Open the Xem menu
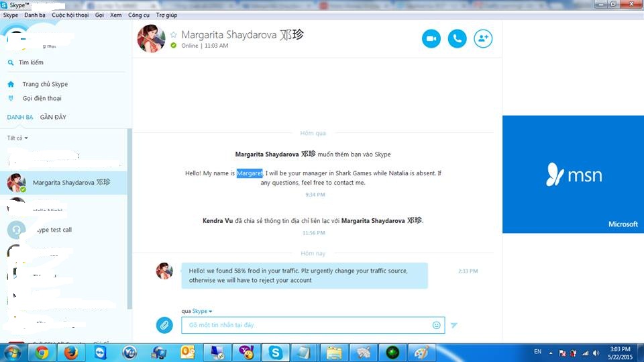The image size is (644, 362). coord(116,15)
